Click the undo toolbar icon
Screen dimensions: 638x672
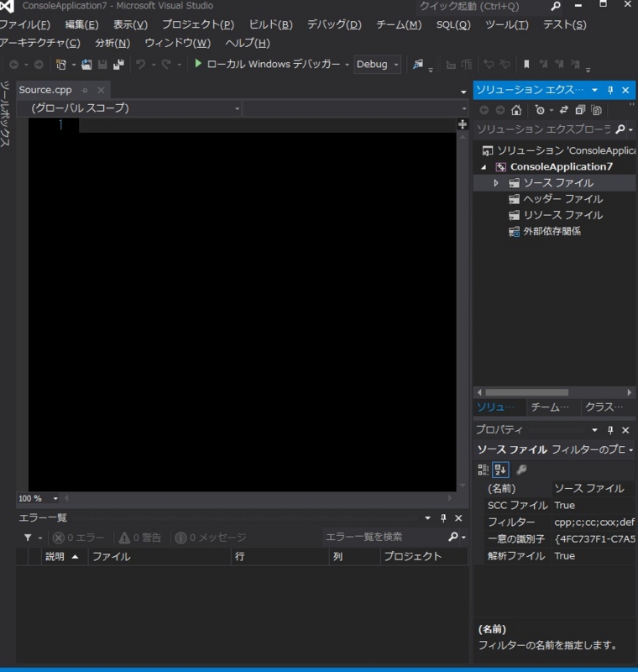pos(140,65)
